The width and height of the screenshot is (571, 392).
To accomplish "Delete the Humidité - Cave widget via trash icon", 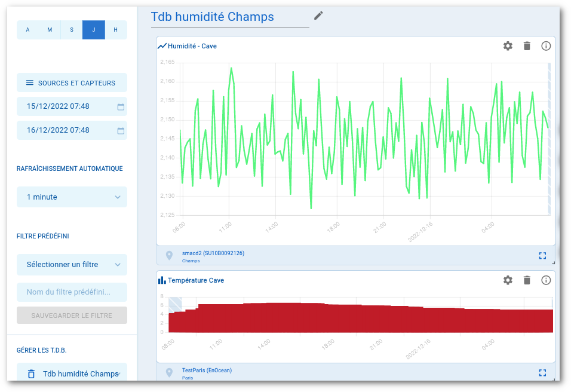I will (527, 46).
